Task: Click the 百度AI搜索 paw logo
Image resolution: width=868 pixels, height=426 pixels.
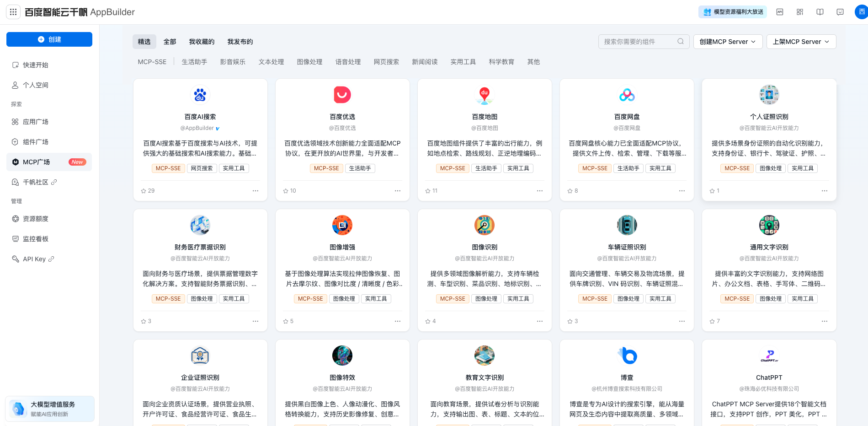Action: (200, 95)
